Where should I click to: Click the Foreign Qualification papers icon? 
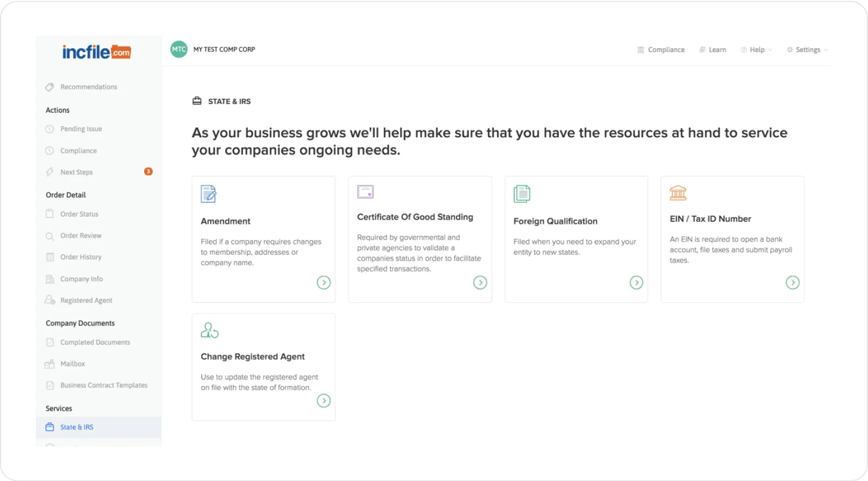pos(521,194)
